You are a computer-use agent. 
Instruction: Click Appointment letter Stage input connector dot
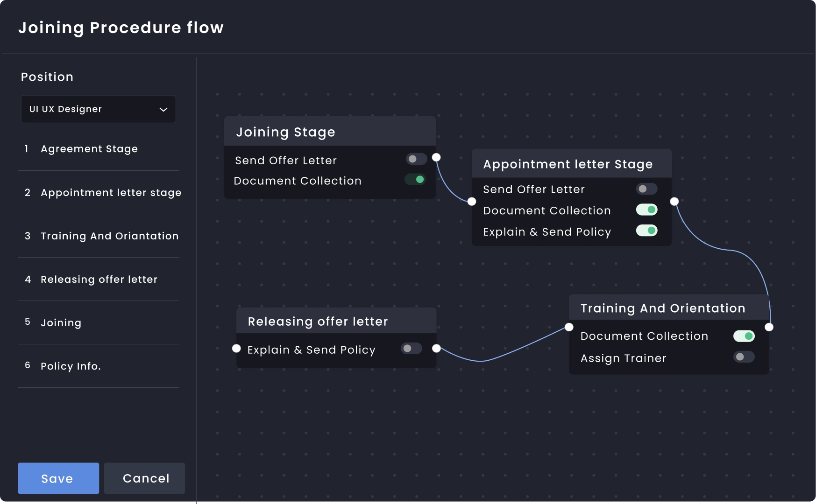(472, 202)
